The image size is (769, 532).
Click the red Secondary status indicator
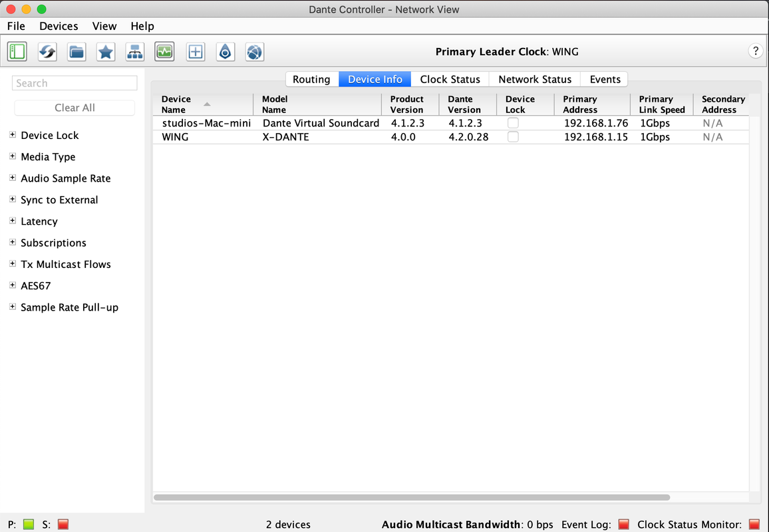[63, 524]
